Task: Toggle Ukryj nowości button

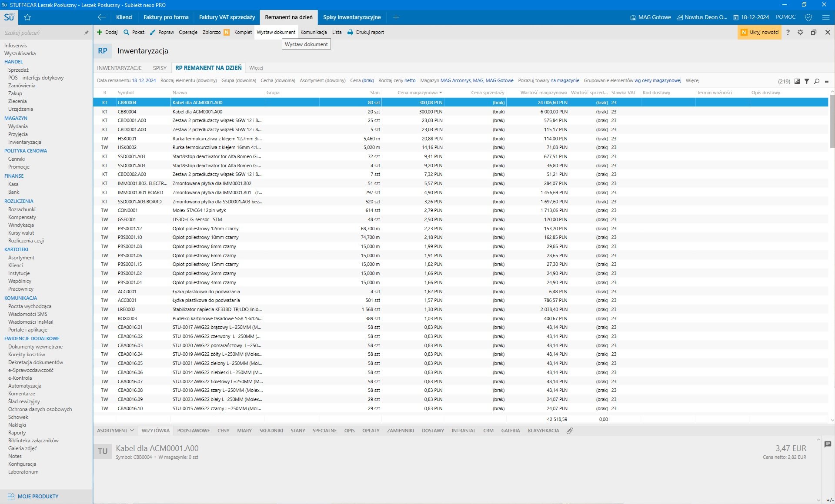Action: click(759, 32)
